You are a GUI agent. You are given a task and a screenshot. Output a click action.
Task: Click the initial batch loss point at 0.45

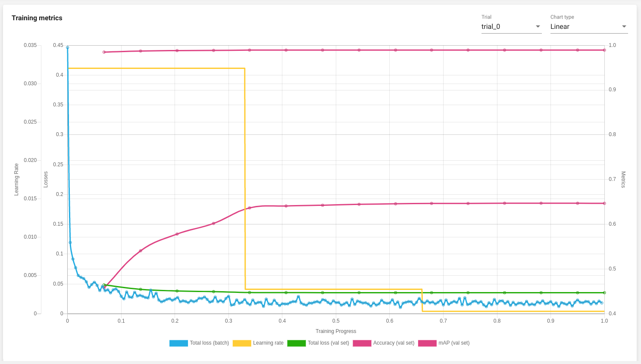pos(67,47)
